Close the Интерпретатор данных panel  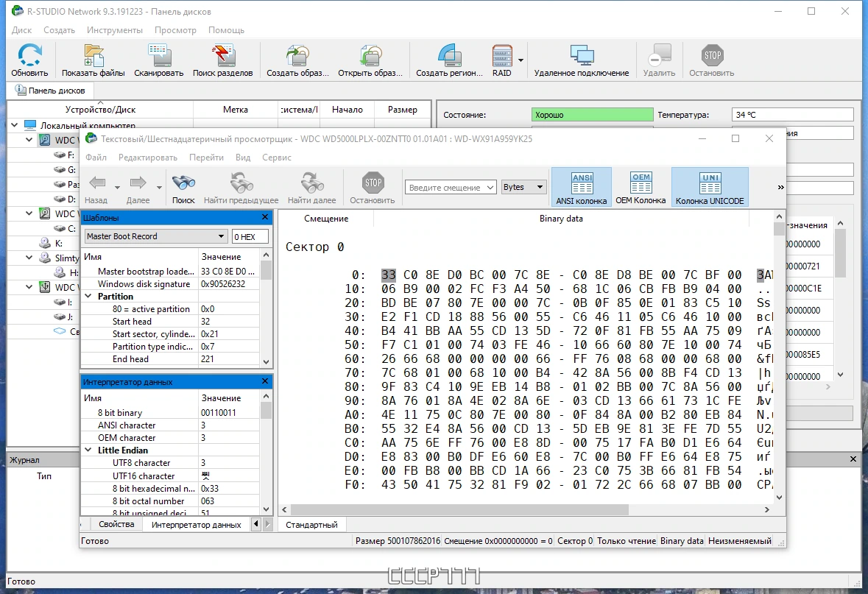pyautogui.click(x=265, y=381)
